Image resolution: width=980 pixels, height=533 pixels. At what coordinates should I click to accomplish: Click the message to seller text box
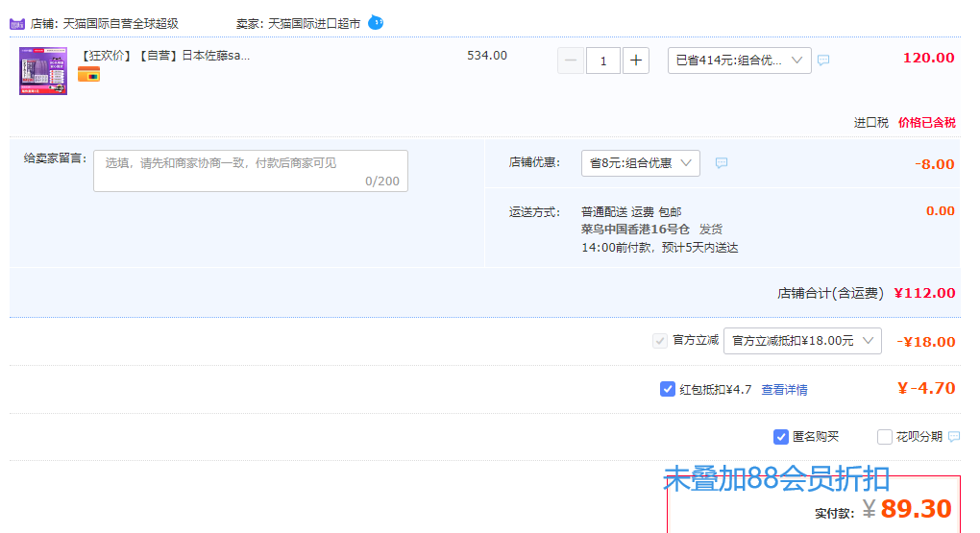(251, 171)
